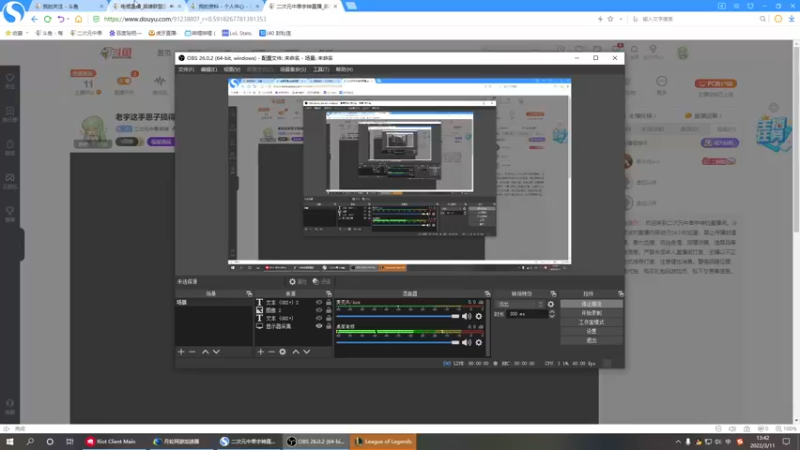Open OBS View menu
This screenshot has height=450, width=800.
pos(232,69)
